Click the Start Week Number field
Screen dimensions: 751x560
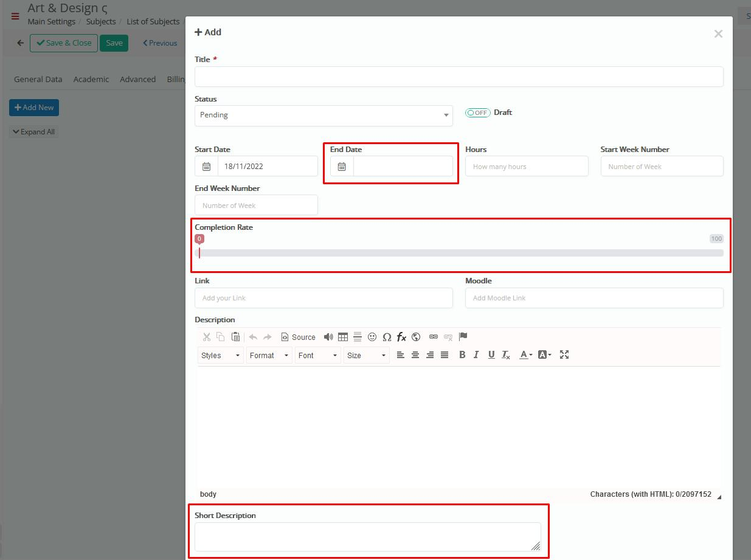pos(662,167)
